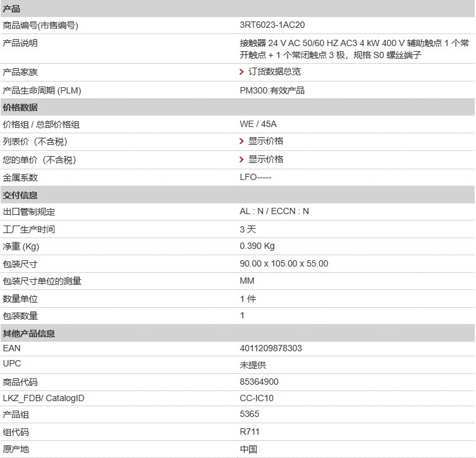Click the packaging size value 90.00 x 105.00 x 55.00
The width and height of the screenshot is (476, 458).
pos(284,263)
